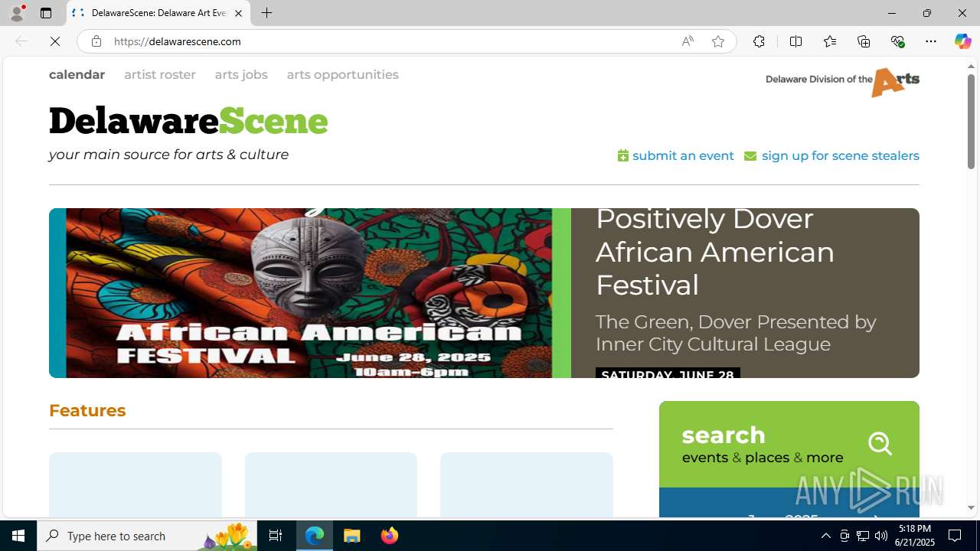Close the DelawareScene browser tab
The image size is (980, 551).
click(x=238, y=13)
